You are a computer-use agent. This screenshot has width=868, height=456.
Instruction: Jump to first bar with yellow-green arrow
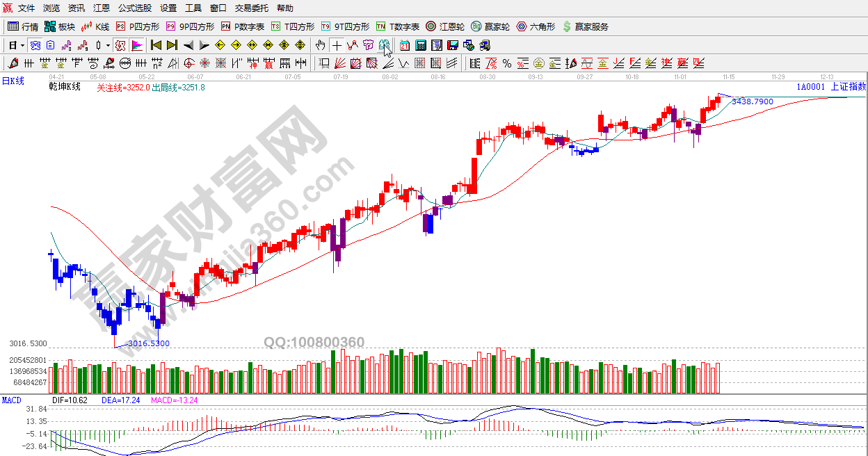pos(156,45)
